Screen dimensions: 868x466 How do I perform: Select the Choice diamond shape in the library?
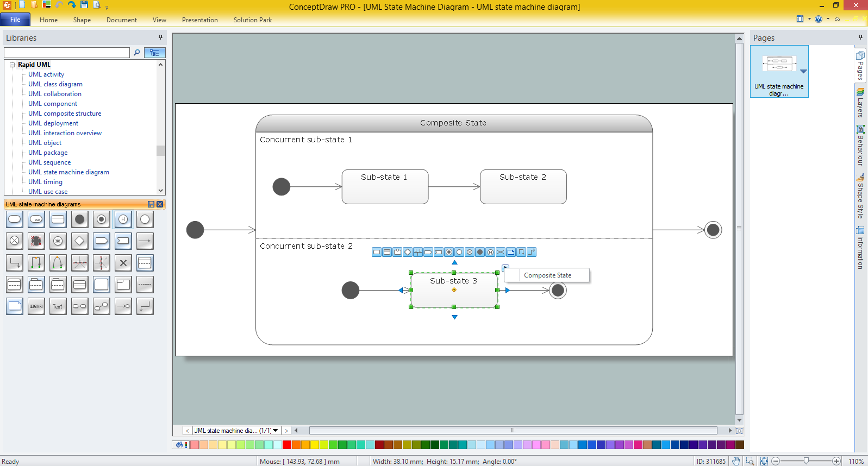coord(80,241)
